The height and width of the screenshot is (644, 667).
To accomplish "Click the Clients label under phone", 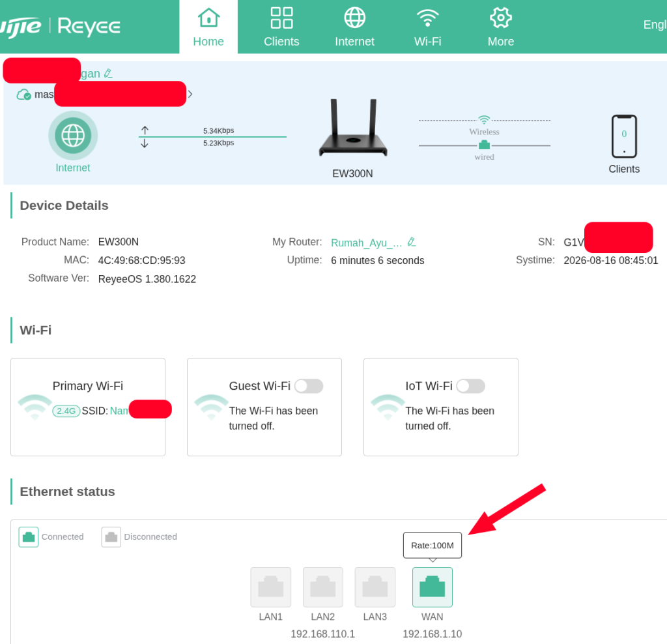I will [624, 169].
